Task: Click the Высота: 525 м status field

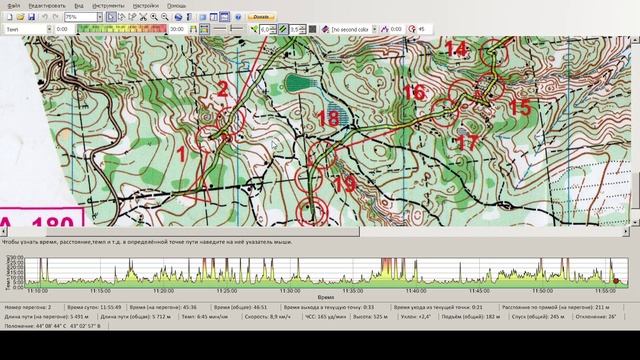Action: 369,316
